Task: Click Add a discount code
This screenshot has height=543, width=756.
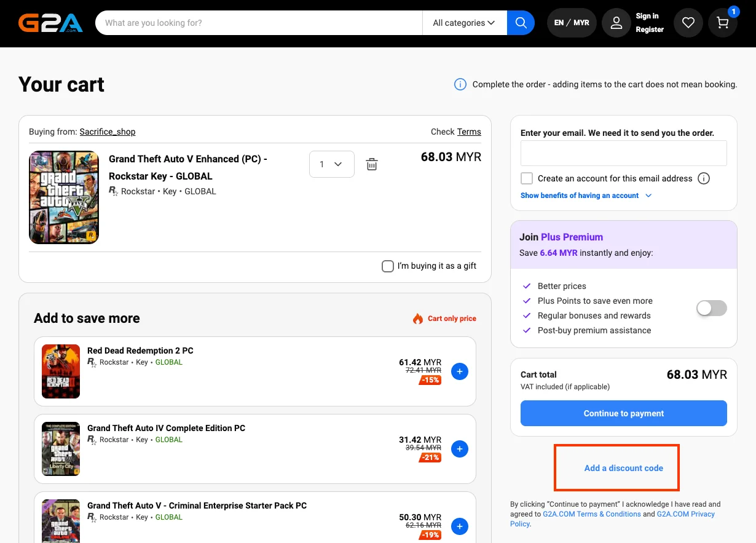Action: pyautogui.click(x=624, y=468)
